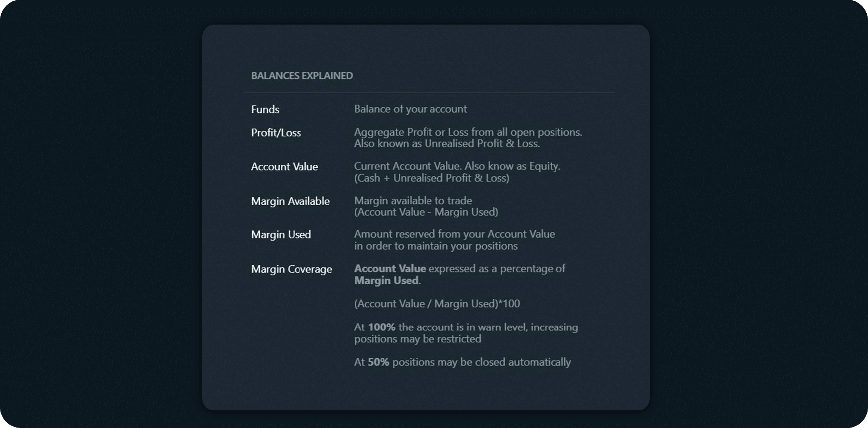Click the bold 50% auto-close figure
The width and height of the screenshot is (868, 428).
point(378,362)
